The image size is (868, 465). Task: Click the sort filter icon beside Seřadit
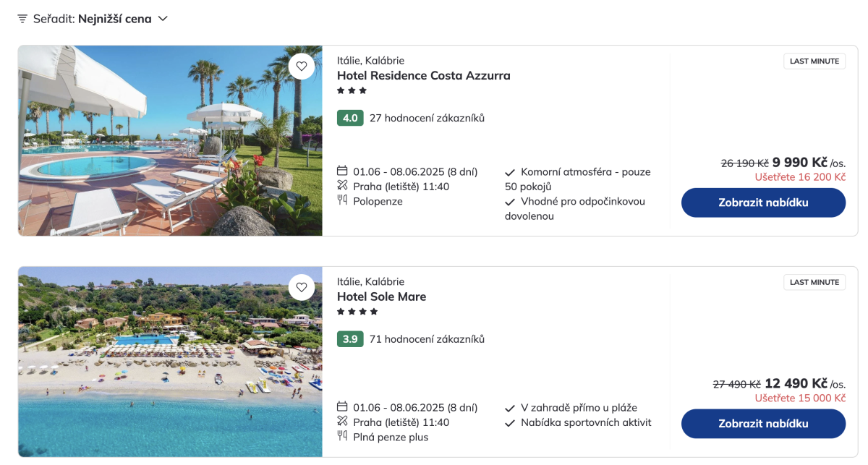pos(22,19)
